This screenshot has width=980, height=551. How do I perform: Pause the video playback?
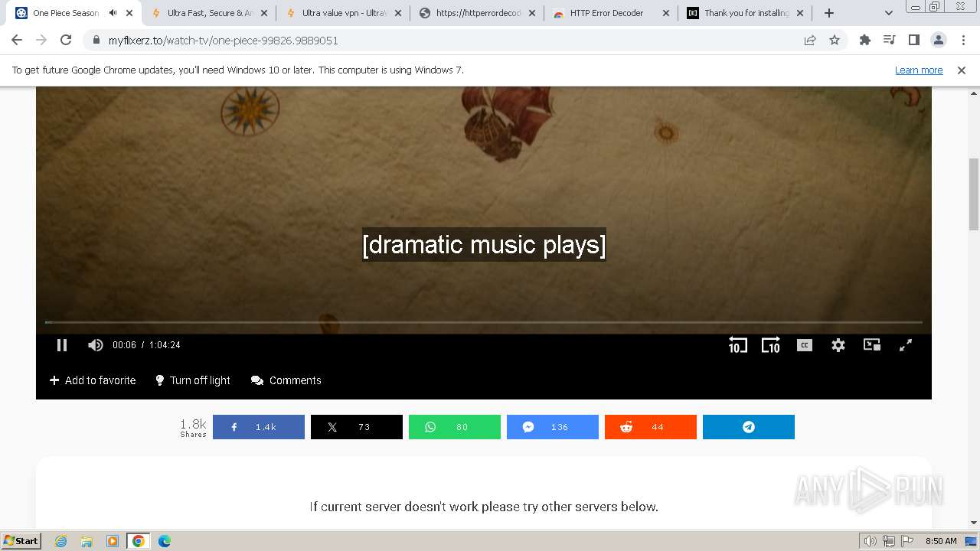point(62,345)
